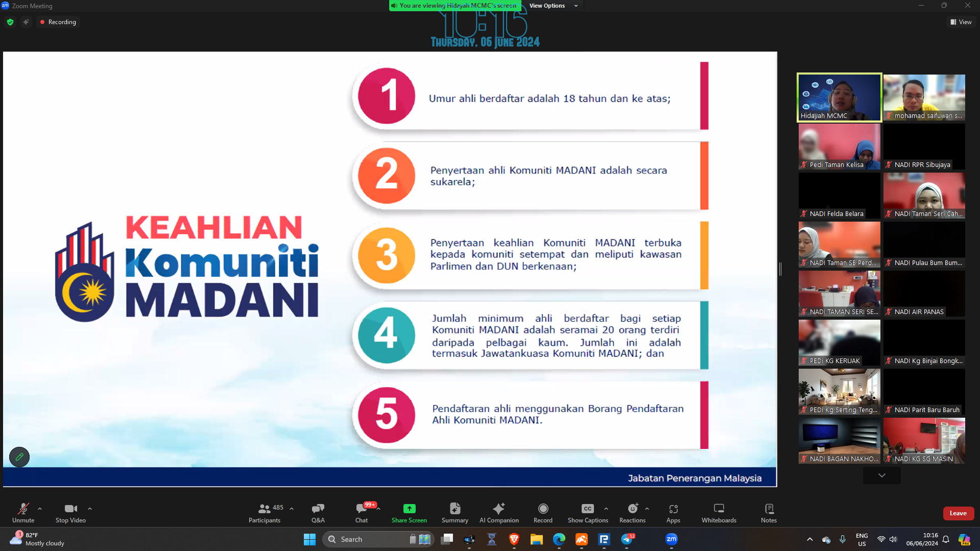The height and width of the screenshot is (551, 980).
Task: Open Microsoft Edge from the taskbar
Action: pos(559,539)
